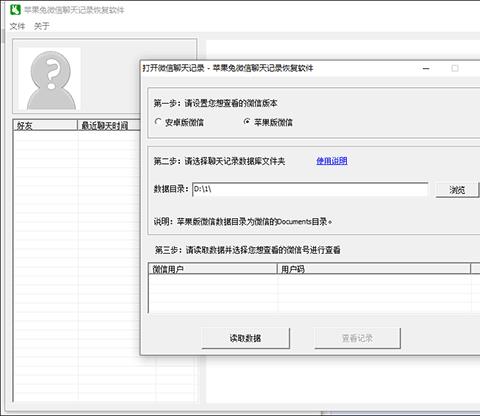Click the green app logo icon
The image size is (480, 416).
(15, 9)
